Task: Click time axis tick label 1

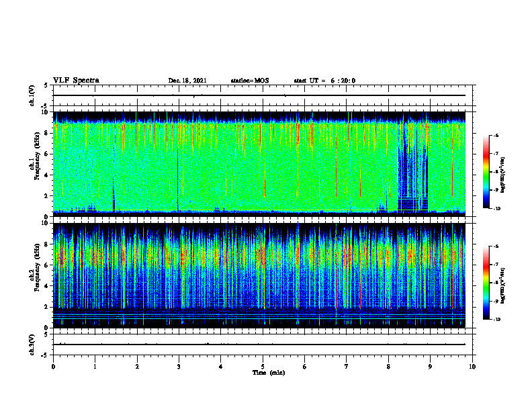Action: (x=95, y=367)
